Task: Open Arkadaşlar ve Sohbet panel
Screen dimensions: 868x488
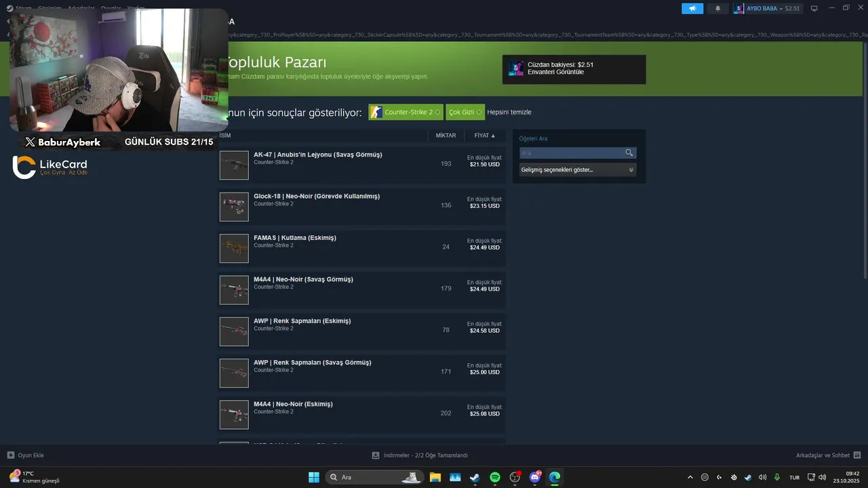Action: click(x=828, y=455)
